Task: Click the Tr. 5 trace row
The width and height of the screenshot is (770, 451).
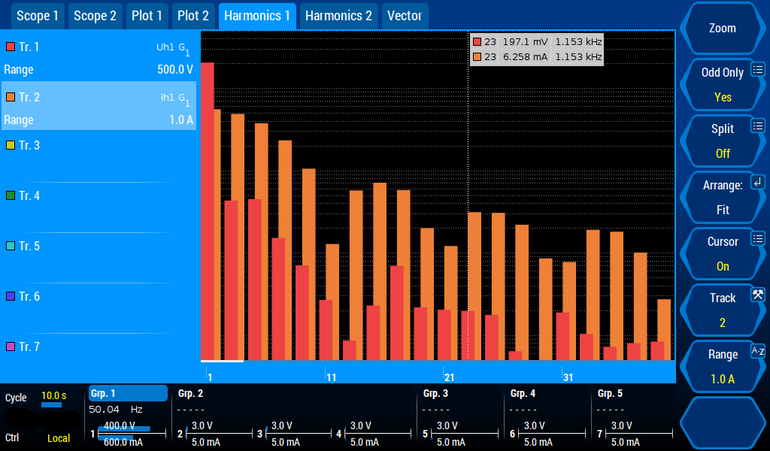Action: click(99, 258)
